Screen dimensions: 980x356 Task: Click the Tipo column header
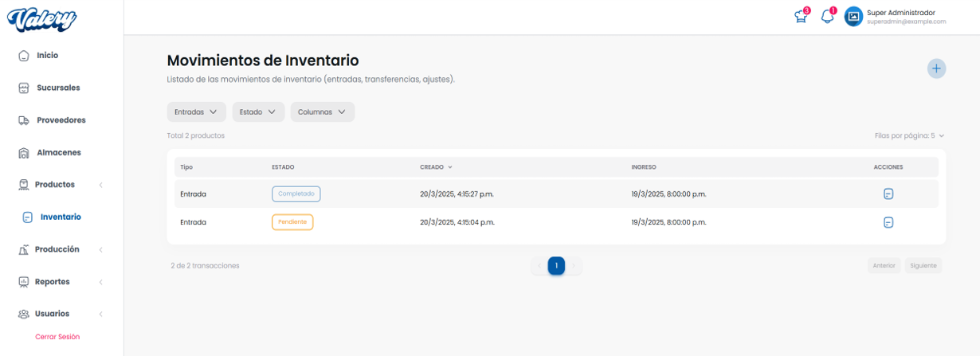(x=186, y=167)
